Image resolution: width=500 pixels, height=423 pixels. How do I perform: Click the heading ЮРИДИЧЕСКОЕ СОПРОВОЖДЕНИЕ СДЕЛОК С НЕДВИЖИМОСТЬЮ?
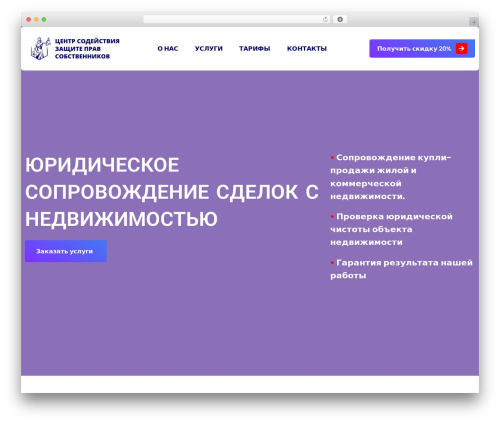click(172, 192)
